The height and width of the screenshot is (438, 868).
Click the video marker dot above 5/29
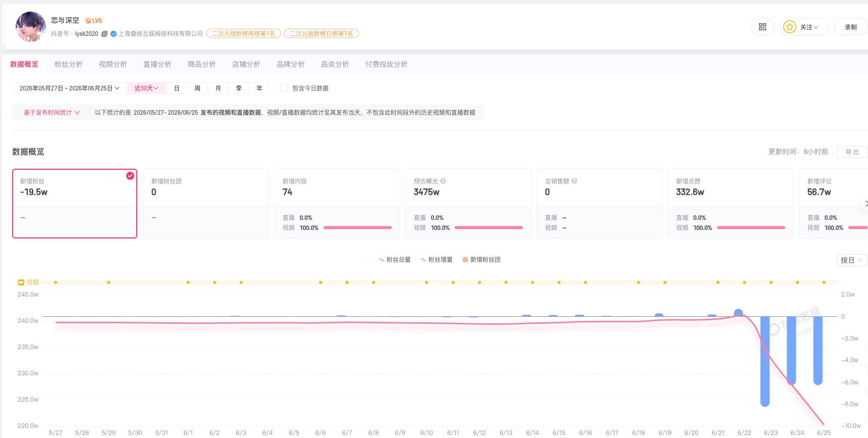coord(108,282)
